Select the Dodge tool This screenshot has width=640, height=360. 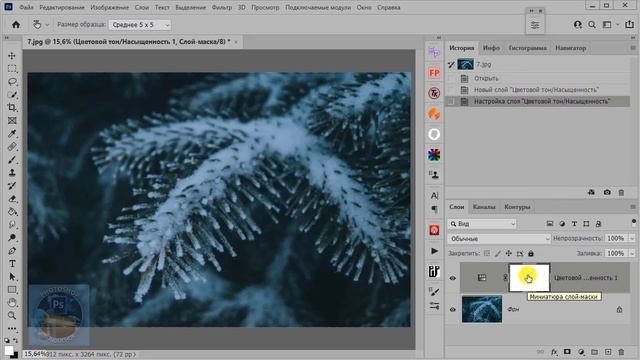click(12, 238)
